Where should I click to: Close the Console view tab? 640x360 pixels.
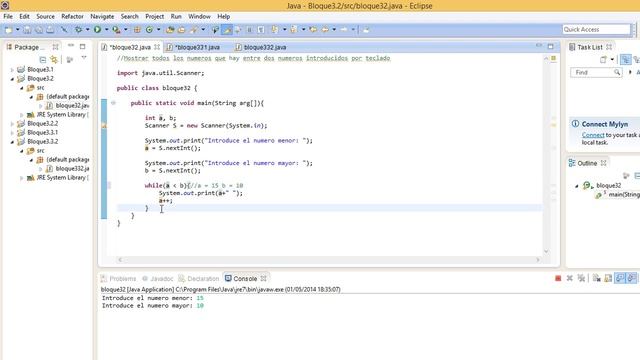[263, 279]
